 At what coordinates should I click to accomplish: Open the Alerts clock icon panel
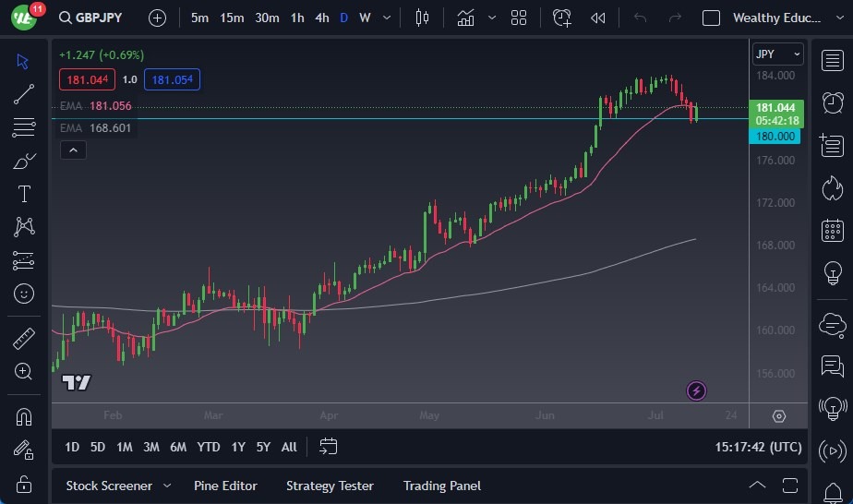click(x=832, y=101)
